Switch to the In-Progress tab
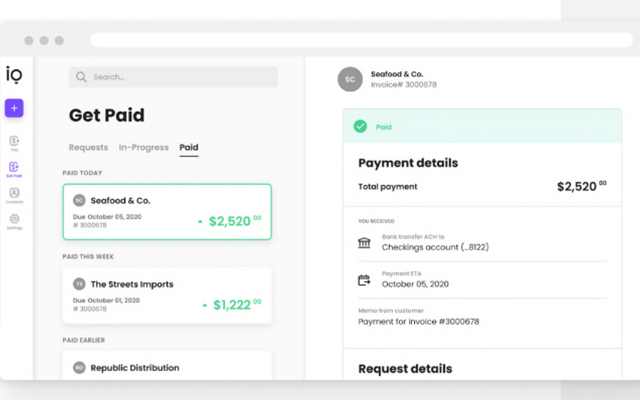This screenshot has height=400, width=640. pyautogui.click(x=144, y=147)
